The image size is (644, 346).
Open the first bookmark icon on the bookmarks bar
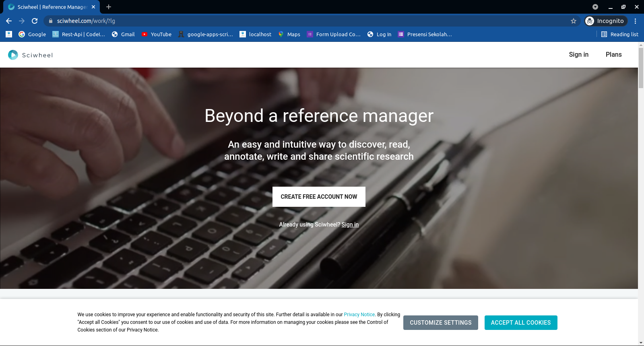[x=9, y=34]
